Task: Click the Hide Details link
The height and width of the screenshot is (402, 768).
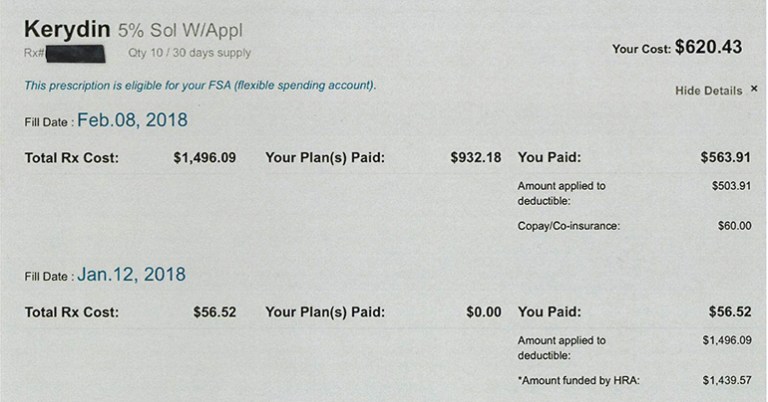Action: click(x=708, y=90)
